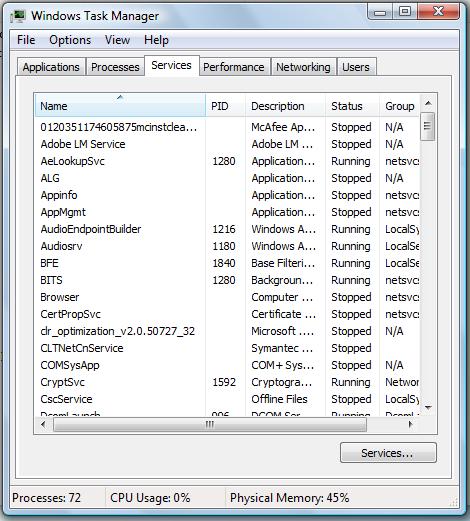
Task: Sort list by Name column header
Action: click(x=120, y=106)
